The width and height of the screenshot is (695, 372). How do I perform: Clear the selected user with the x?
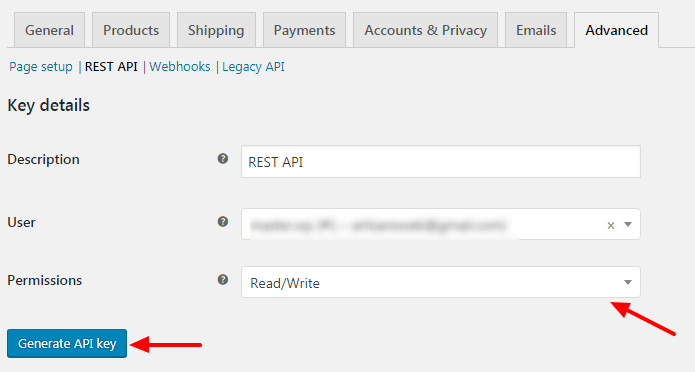click(x=611, y=225)
